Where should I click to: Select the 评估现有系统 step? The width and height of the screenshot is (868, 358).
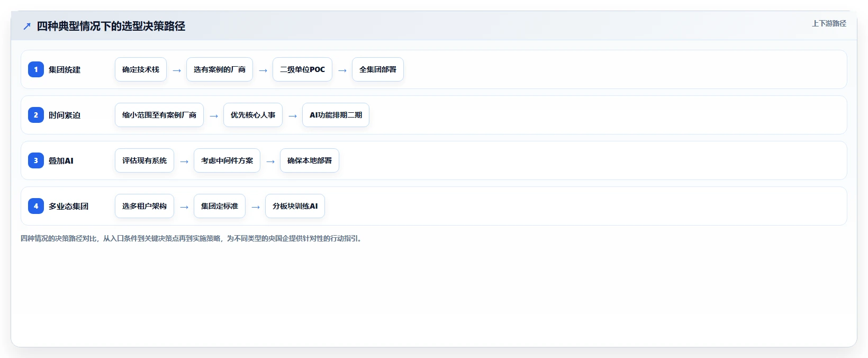(144, 160)
